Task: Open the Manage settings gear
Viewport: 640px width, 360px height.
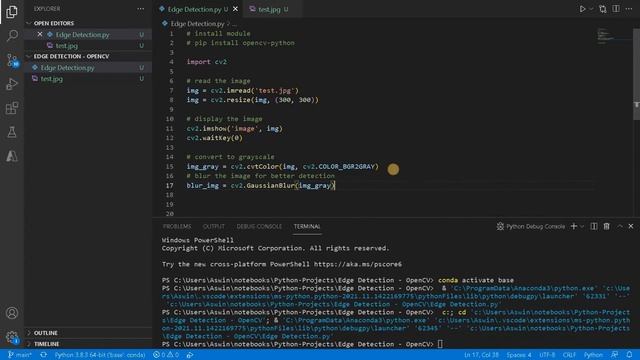Action: click(x=12, y=337)
